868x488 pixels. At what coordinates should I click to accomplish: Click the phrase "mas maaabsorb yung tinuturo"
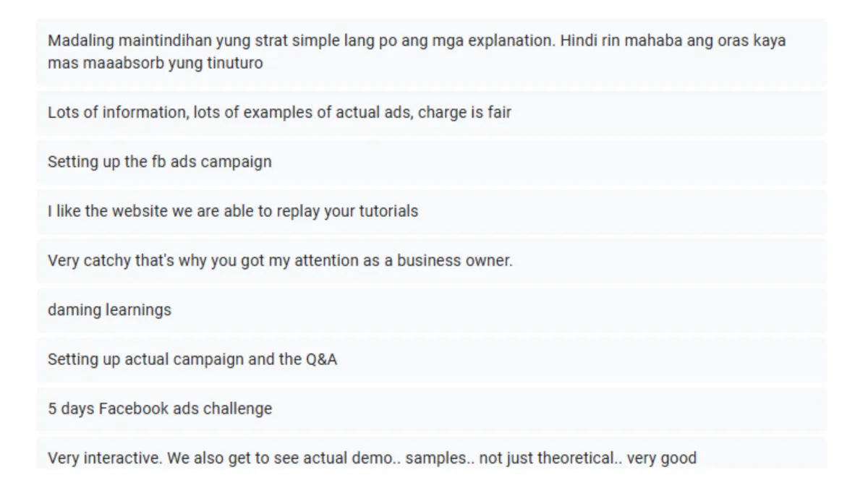click(156, 64)
